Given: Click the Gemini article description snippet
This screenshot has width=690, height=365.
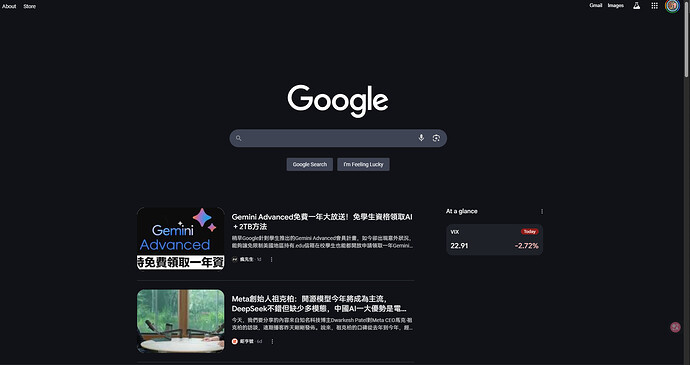Looking at the screenshot, I should (322, 242).
